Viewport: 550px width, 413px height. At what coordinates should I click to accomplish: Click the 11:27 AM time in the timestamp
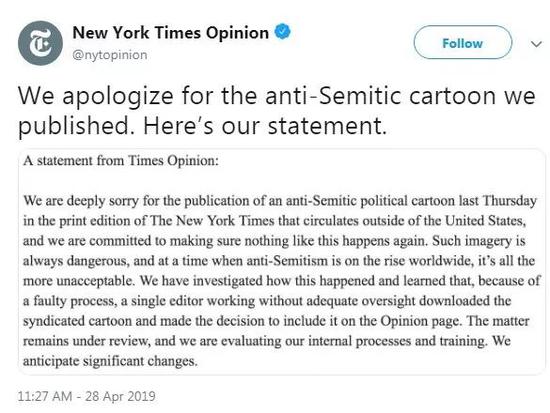point(45,396)
